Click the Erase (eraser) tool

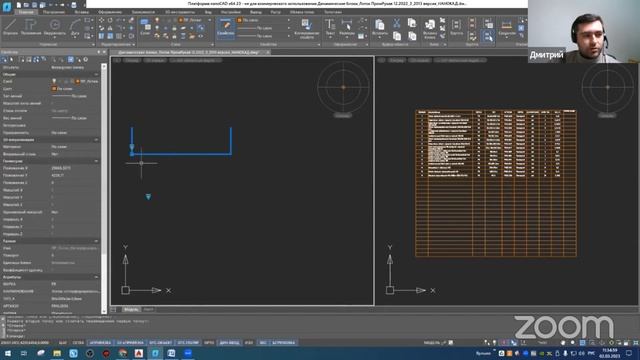(x=131, y=20)
